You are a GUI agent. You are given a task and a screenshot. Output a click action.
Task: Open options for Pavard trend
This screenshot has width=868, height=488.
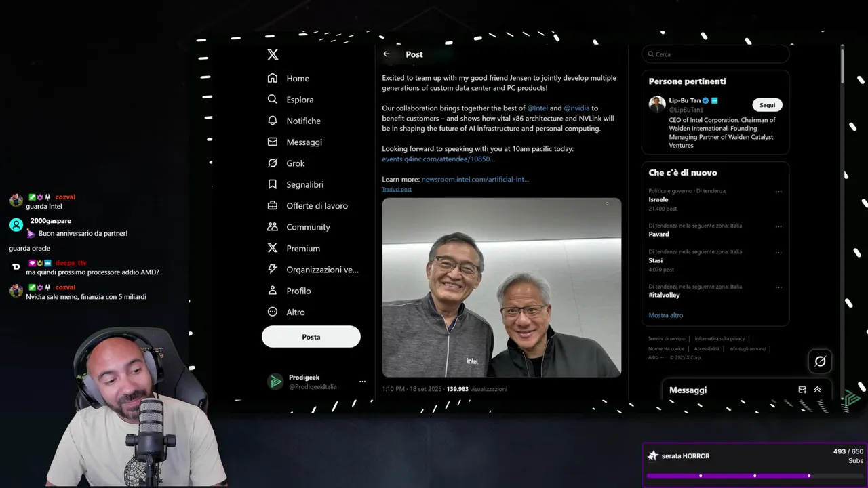778,226
